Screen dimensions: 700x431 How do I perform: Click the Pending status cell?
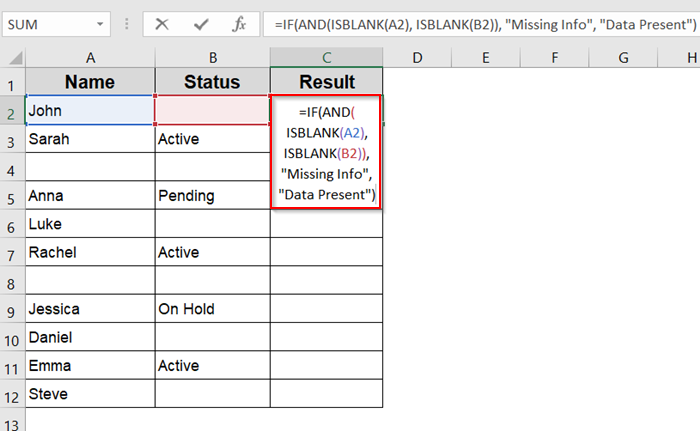(212, 196)
